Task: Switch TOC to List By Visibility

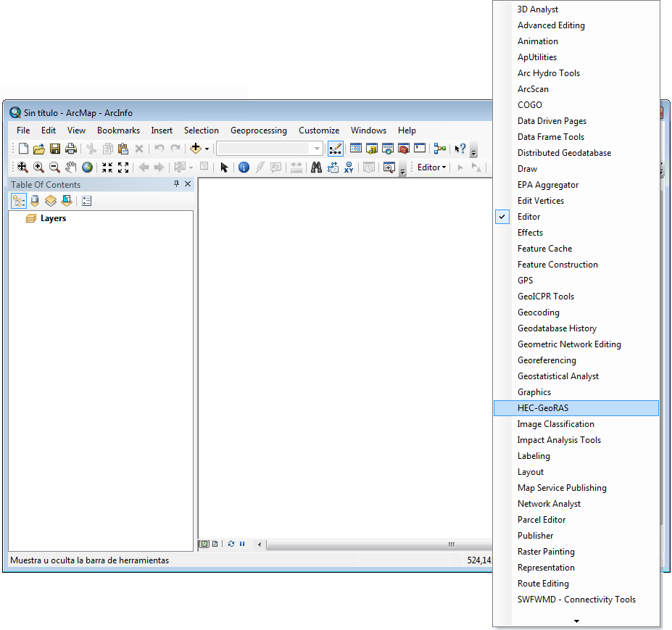Action: coord(51,201)
